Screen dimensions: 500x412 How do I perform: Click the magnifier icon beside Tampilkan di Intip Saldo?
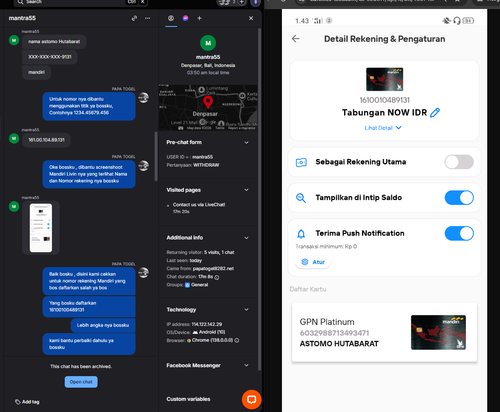click(301, 198)
